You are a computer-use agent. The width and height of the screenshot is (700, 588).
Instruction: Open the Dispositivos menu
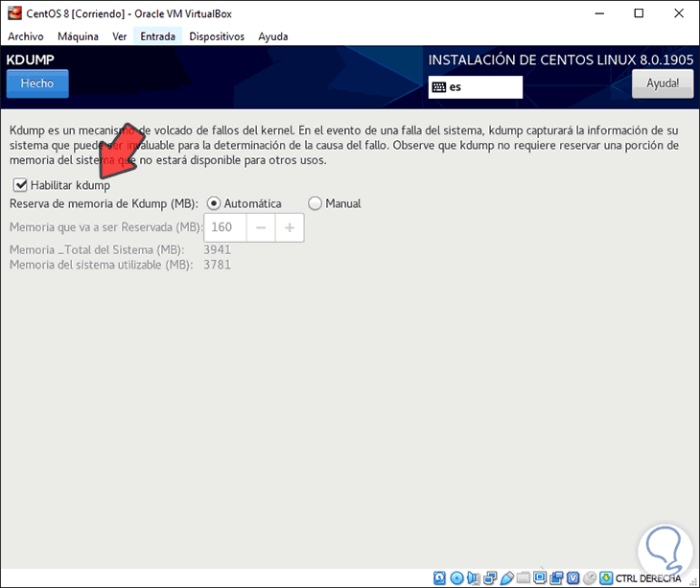pyautogui.click(x=217, y=36)
